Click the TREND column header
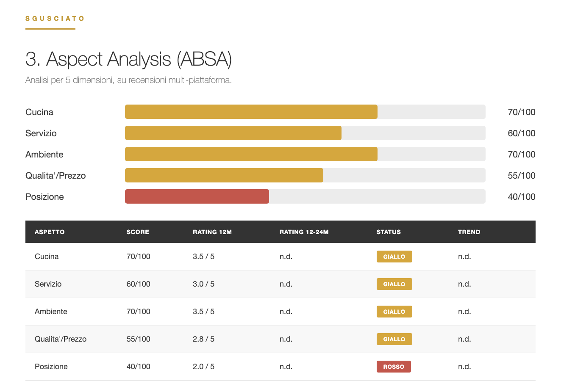 pos(469,232)
